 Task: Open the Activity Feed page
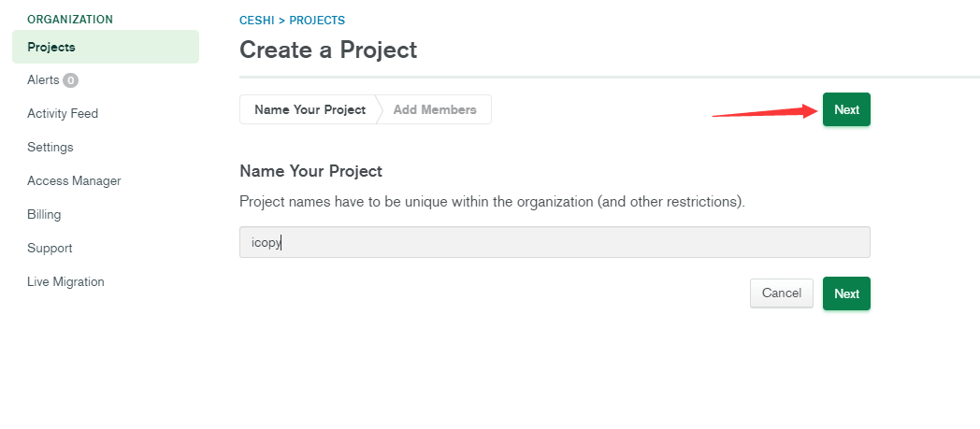coord(63,114)
